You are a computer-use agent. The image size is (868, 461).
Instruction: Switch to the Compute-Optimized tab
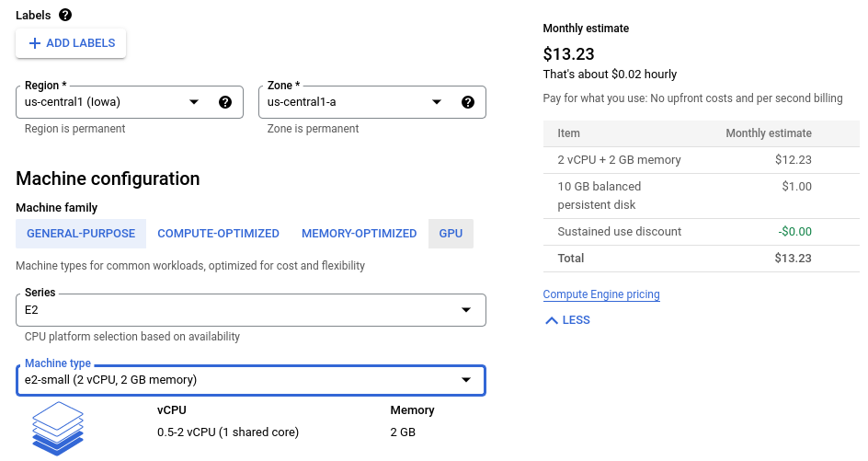218,234
